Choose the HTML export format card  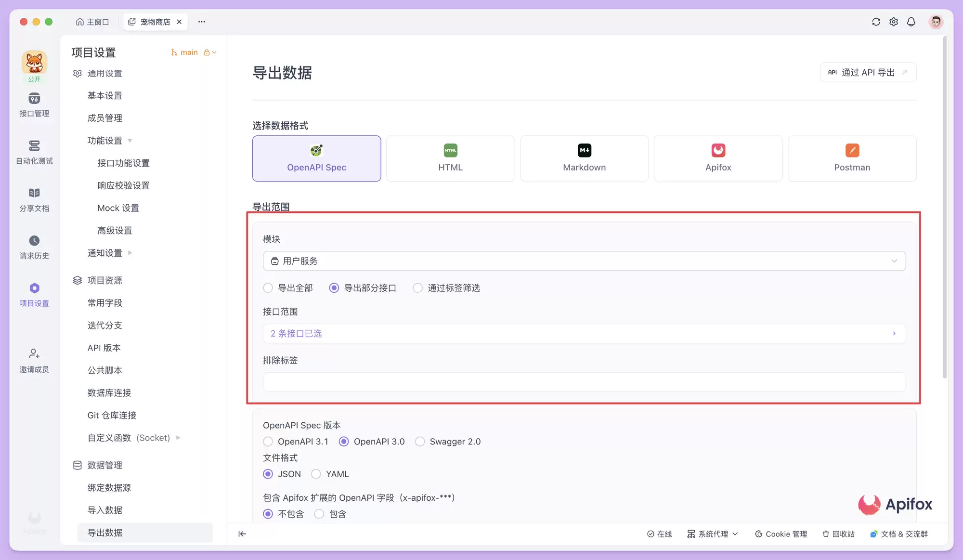450,158
